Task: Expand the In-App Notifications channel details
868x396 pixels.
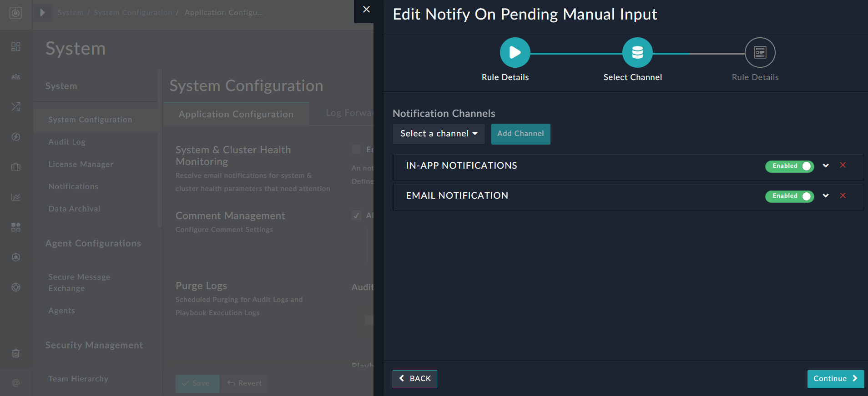Action: [x=826, y=165]
